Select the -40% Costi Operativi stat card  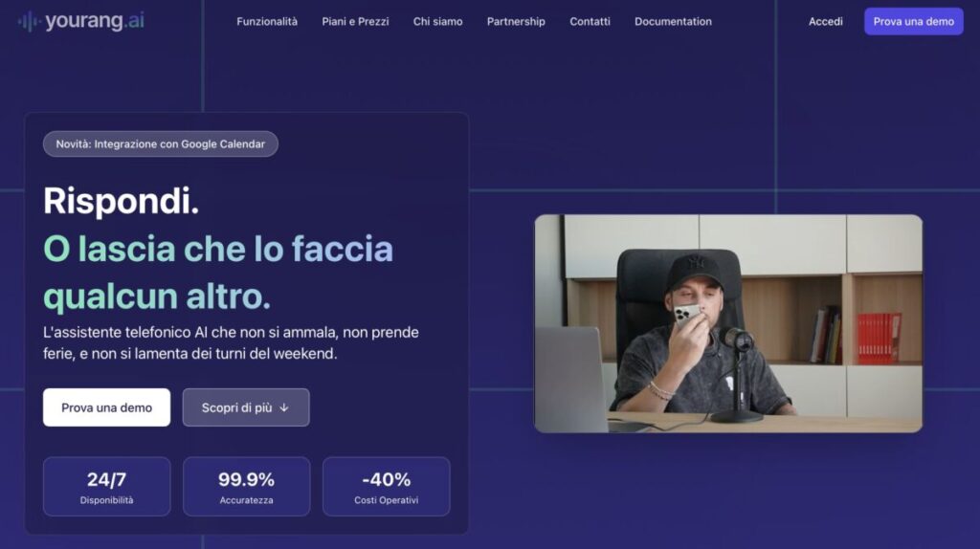[x=387, y=487]
